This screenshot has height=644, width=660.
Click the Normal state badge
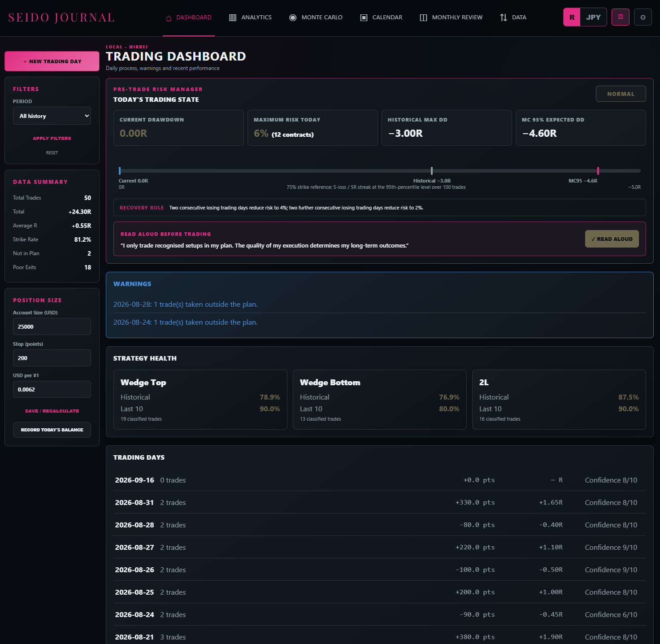(x=621, y=94)
